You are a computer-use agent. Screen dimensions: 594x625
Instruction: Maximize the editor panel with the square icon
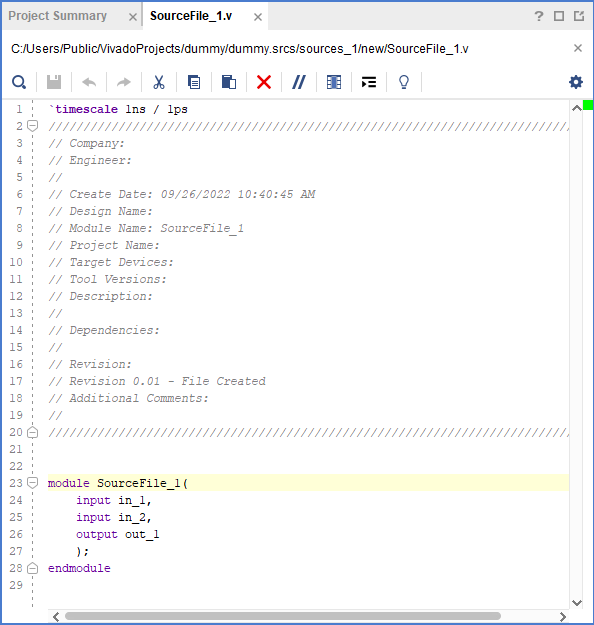click(559, 16)
